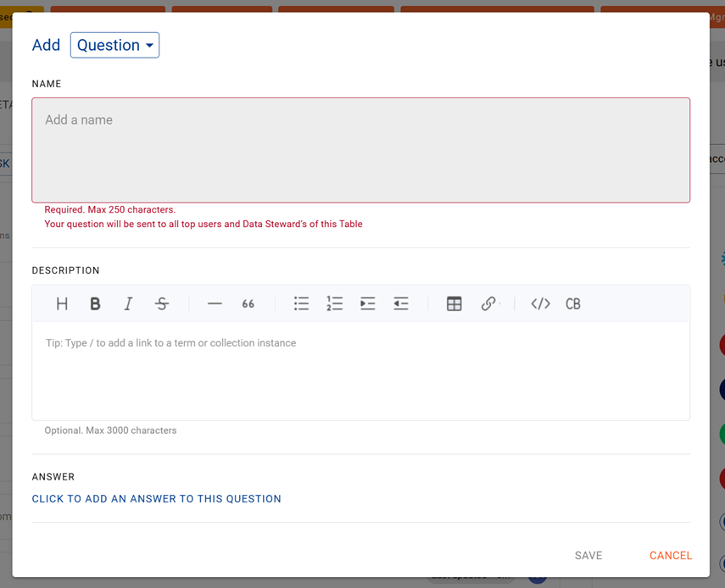Viewport: 725px width, 588px height.
Task: Insert a table into description
Action: click(x=454, y=303)
